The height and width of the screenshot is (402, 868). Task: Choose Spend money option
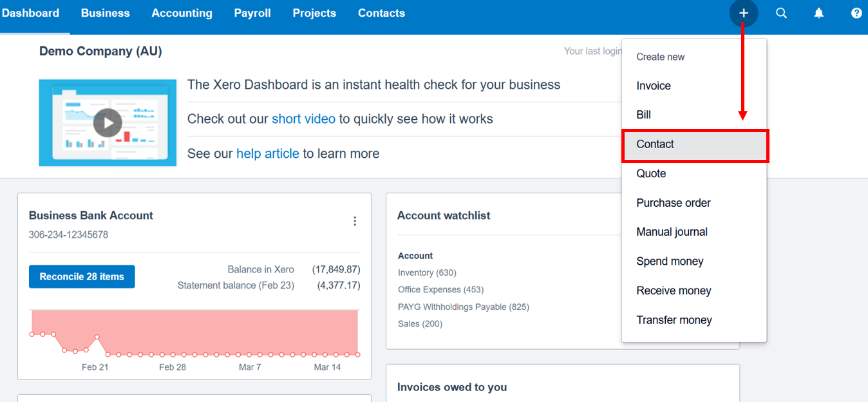694,262
